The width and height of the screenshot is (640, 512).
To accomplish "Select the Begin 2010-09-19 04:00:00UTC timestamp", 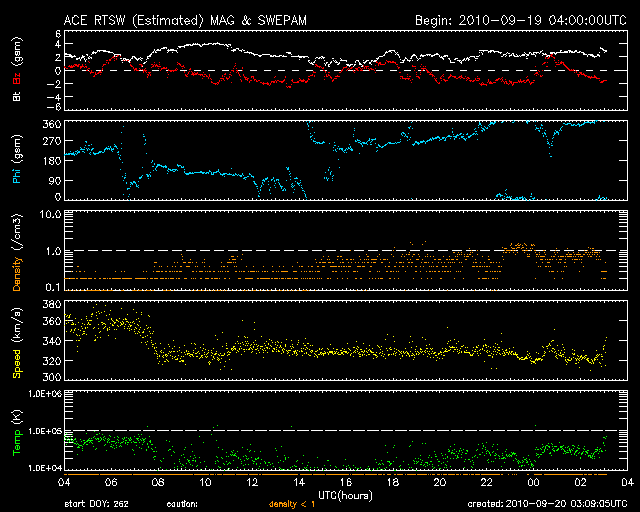I will pyautogui.click(x=521, y=20).
